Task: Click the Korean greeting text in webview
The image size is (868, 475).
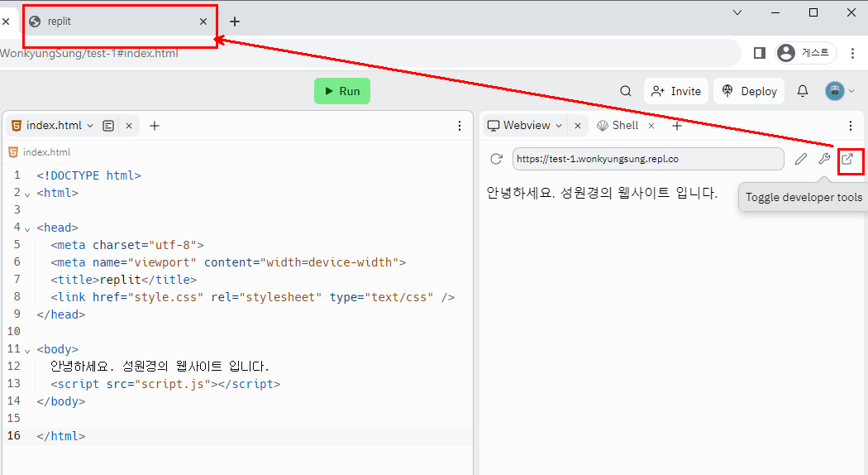Action: tap(602, 193)
